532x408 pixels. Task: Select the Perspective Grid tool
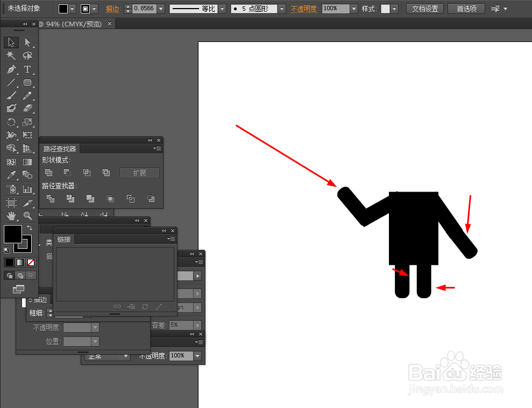pos(27,149)
